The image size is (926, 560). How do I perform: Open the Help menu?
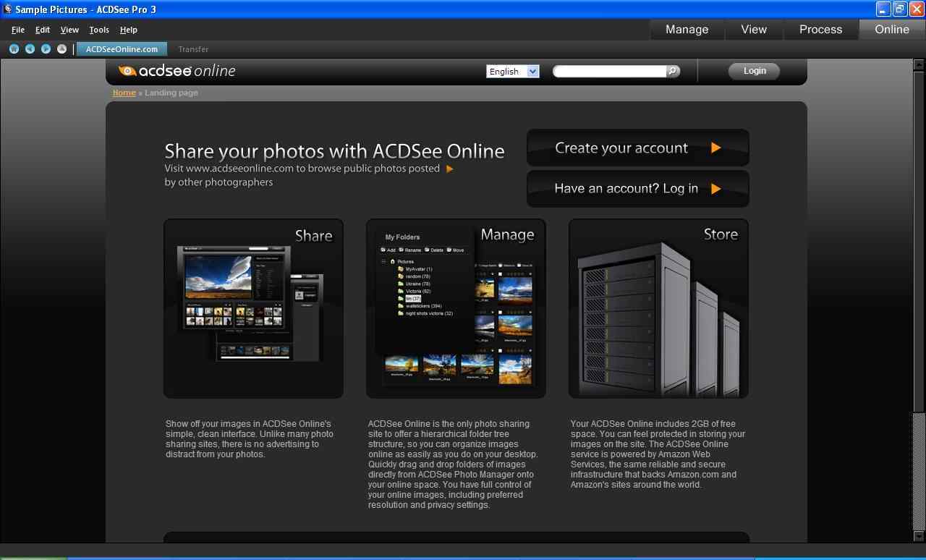click(x=128, y=30)
